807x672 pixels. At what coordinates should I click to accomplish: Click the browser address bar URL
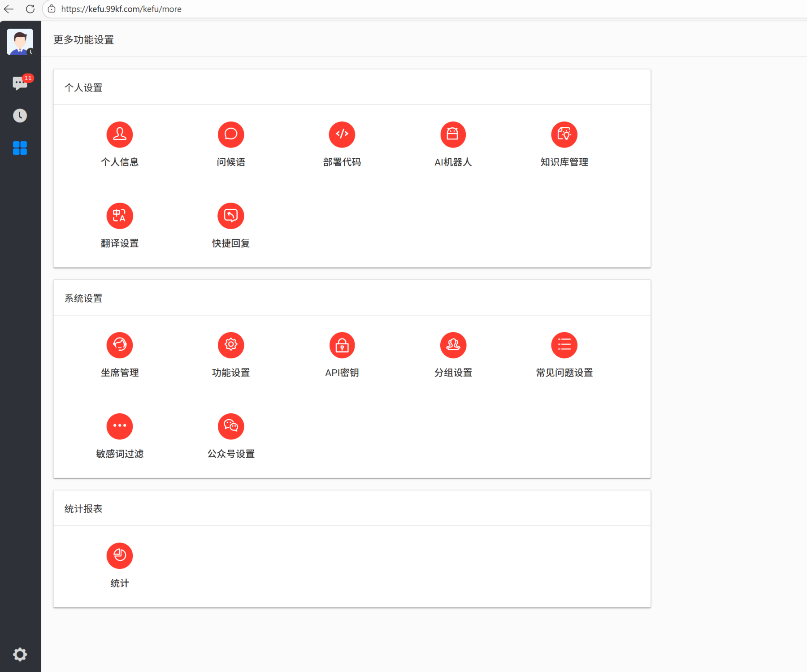pos(121,9)
